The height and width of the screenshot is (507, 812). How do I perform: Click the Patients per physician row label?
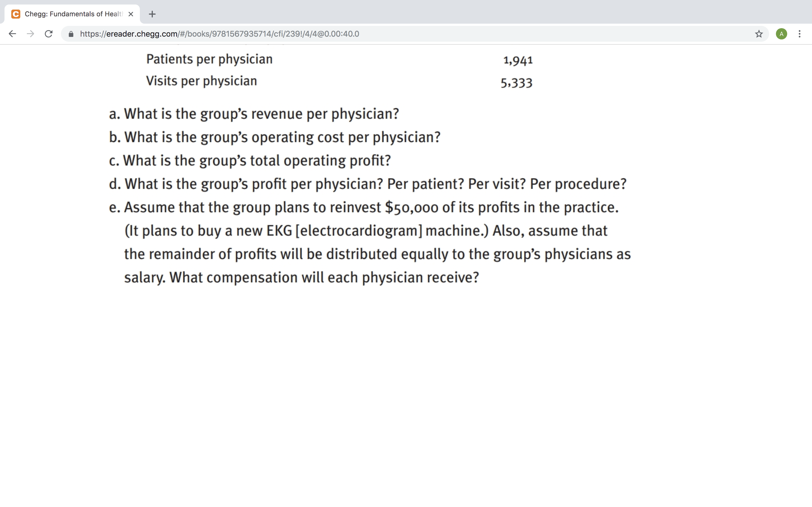click(209, 59)
